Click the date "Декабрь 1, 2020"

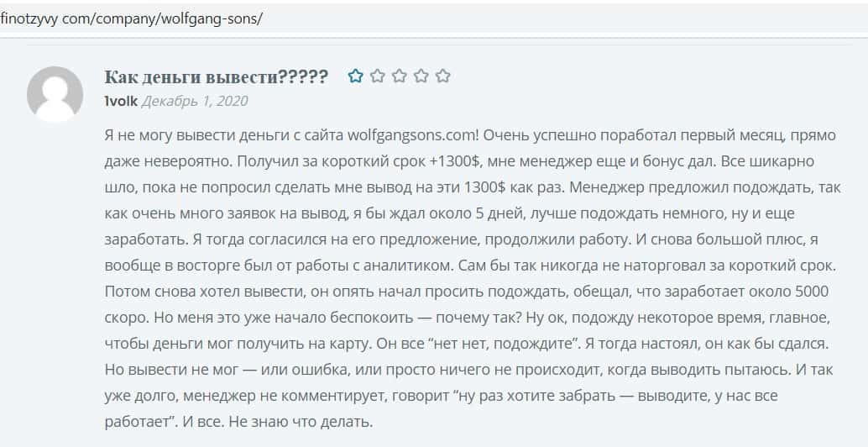coord(195,101)
